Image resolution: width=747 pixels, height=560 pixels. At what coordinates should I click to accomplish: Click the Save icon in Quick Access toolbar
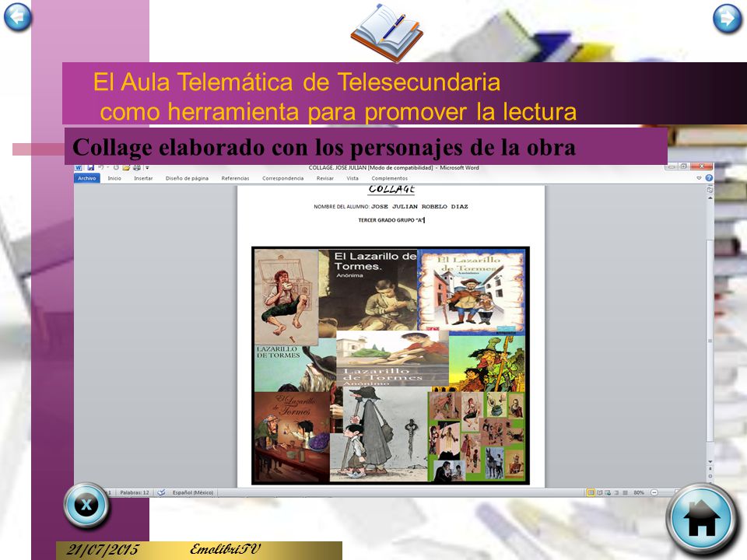click(x=91, y=168)
